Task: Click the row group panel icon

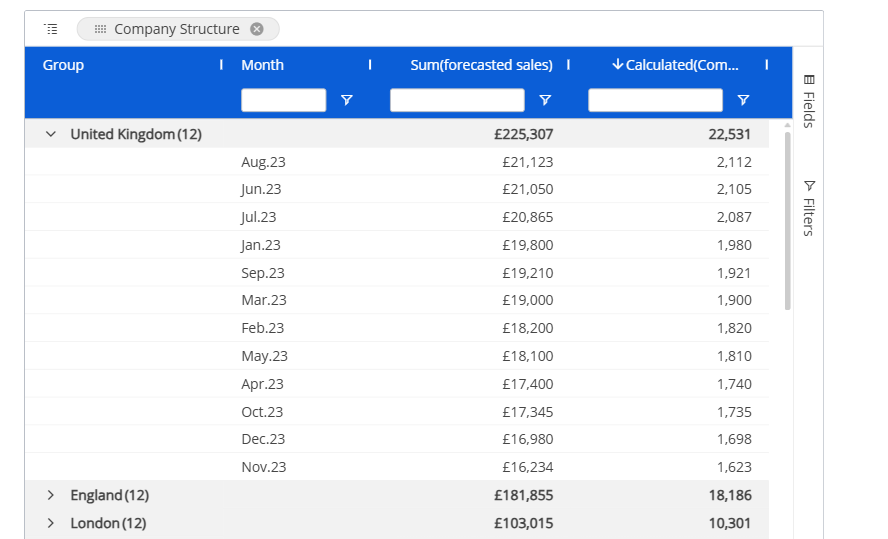Action: (52, 29)
